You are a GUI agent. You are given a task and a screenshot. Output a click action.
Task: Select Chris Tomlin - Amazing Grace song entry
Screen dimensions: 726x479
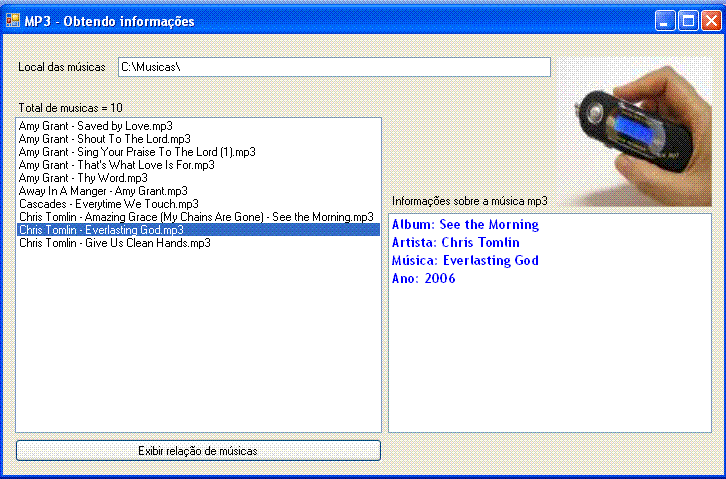coord(198,217)
